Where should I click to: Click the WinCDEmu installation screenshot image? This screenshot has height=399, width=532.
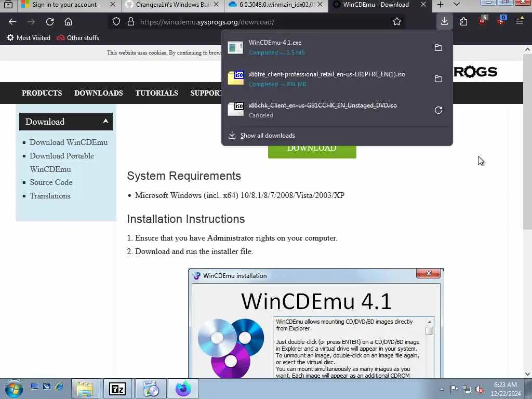coord(316,323)
